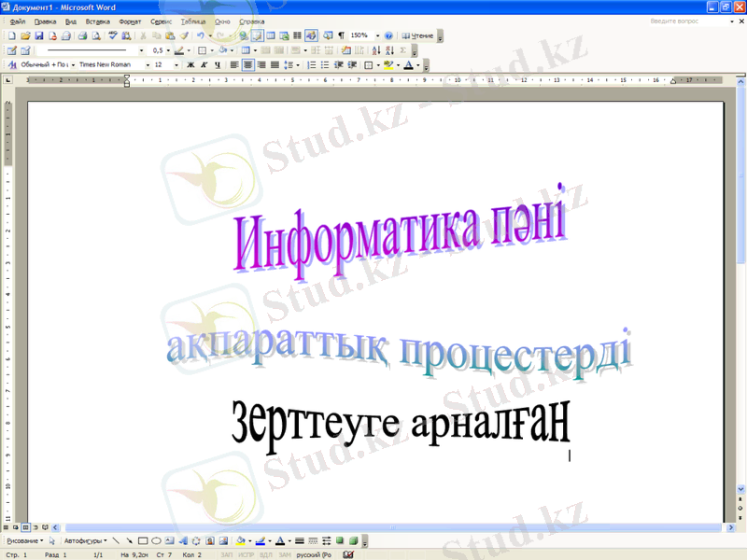Open a file with the Open folder icon
Image resolution: width=747 pixels, height=560 pixels.
point(25,35)
